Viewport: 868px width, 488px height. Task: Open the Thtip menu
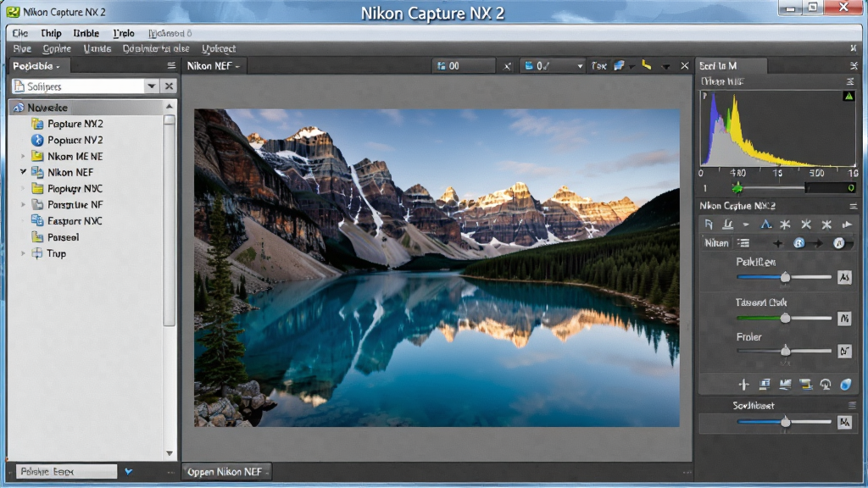pyautogui.click(x=51, y=33)
